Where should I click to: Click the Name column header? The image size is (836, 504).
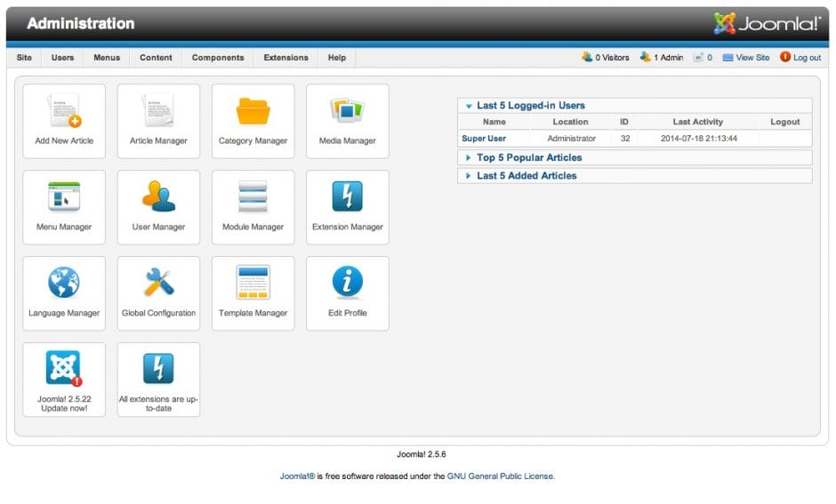pyautogui.click(x=494, y=122)
